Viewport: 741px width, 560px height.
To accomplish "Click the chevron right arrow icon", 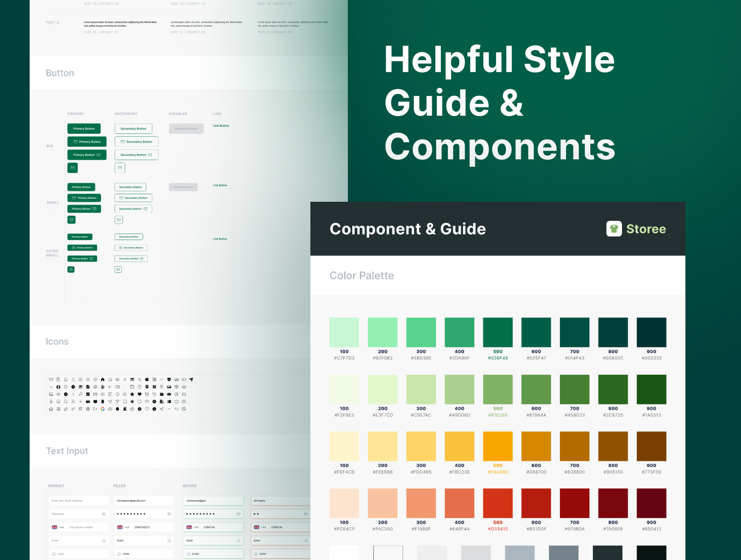I will point(73,394).
